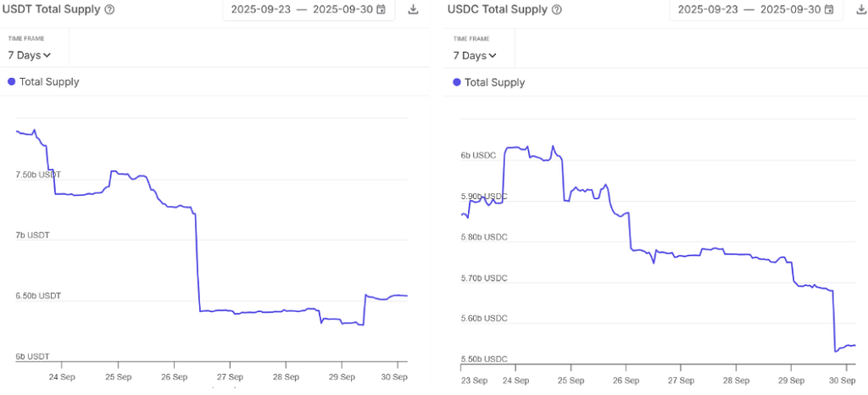Viewport: 868px width, 395px height.
Task: Click the 26 Sep axis label on the USDT chart
Action: [x=173, y=377]
